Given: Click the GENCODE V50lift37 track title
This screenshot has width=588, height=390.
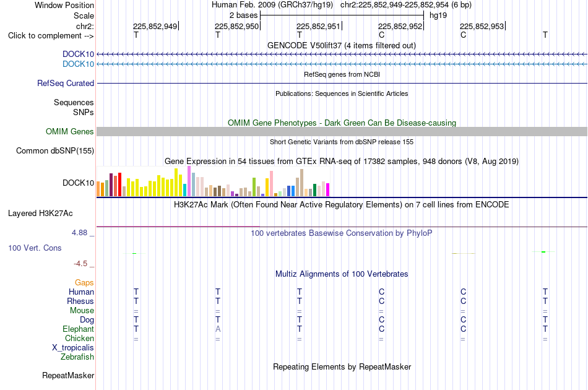Looking at the screenshot, I should [x=342, y=45].
